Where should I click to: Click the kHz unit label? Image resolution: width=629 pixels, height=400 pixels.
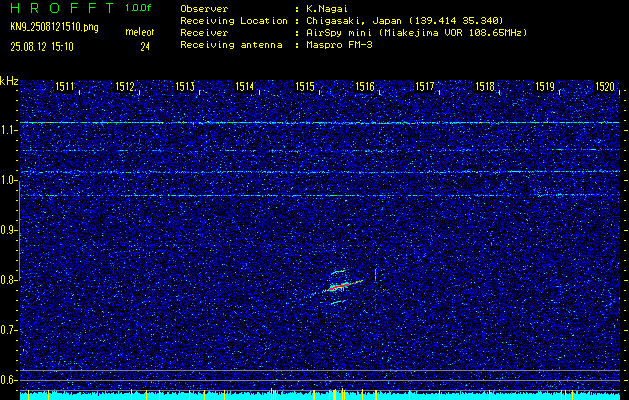click(9, 81)
